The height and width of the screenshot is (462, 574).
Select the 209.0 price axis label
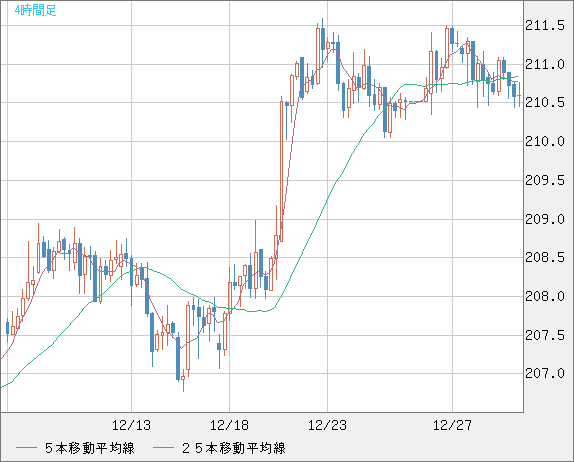545,219
